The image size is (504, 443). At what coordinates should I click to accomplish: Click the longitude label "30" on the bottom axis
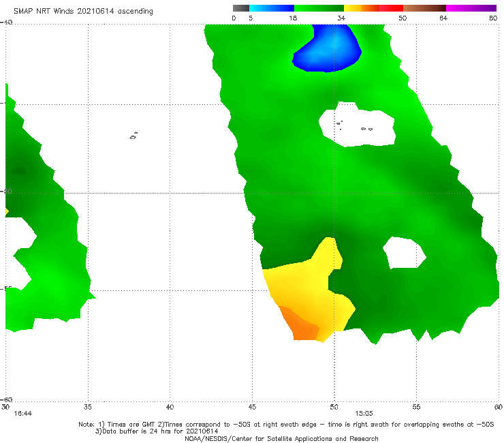pyautogui.click(x=5, y=407)
